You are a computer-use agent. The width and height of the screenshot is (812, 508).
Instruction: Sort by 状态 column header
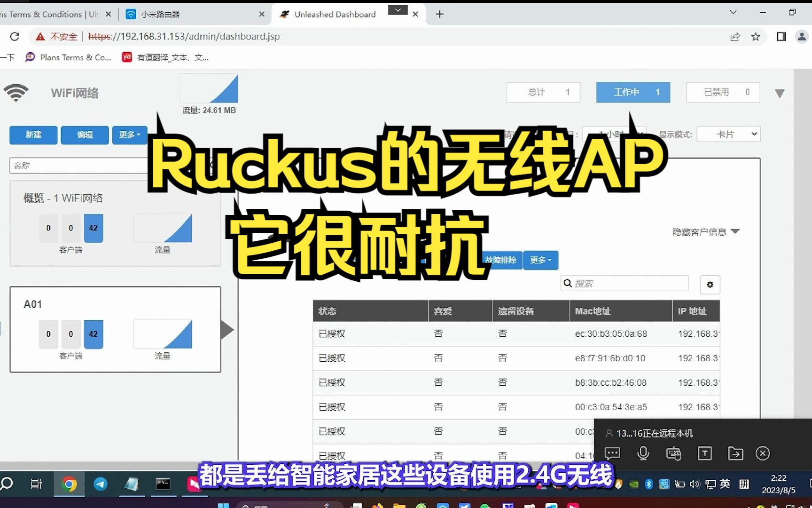[370, 311]
